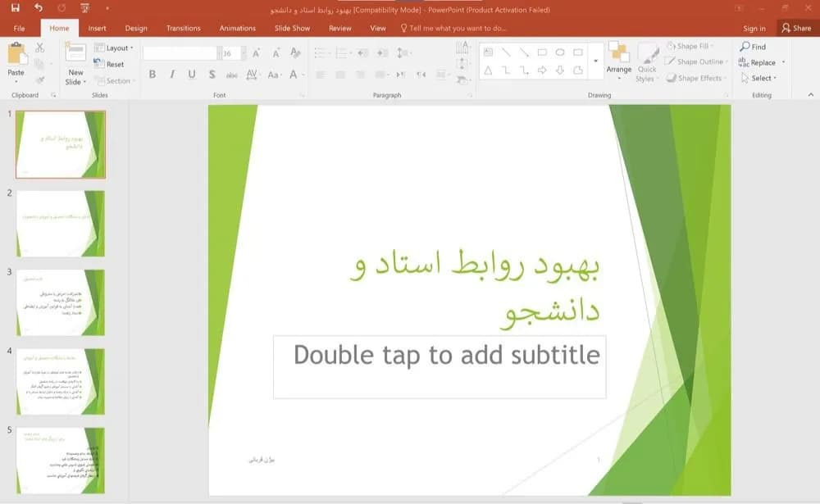Screen dimensions: 820x504
Task: Click the Font Color A icon
Action: [294, 75]
